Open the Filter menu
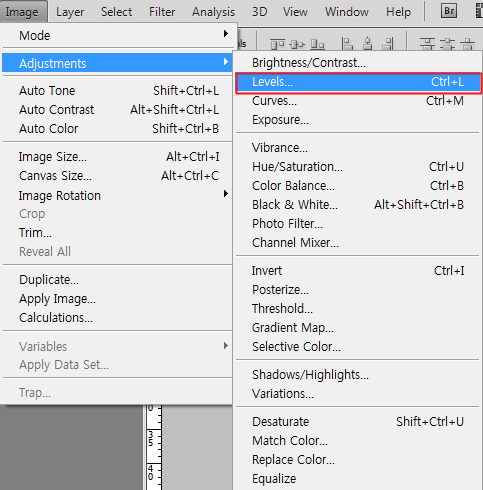Viewport: 483px width, 490px height. (x=162, y=12)
